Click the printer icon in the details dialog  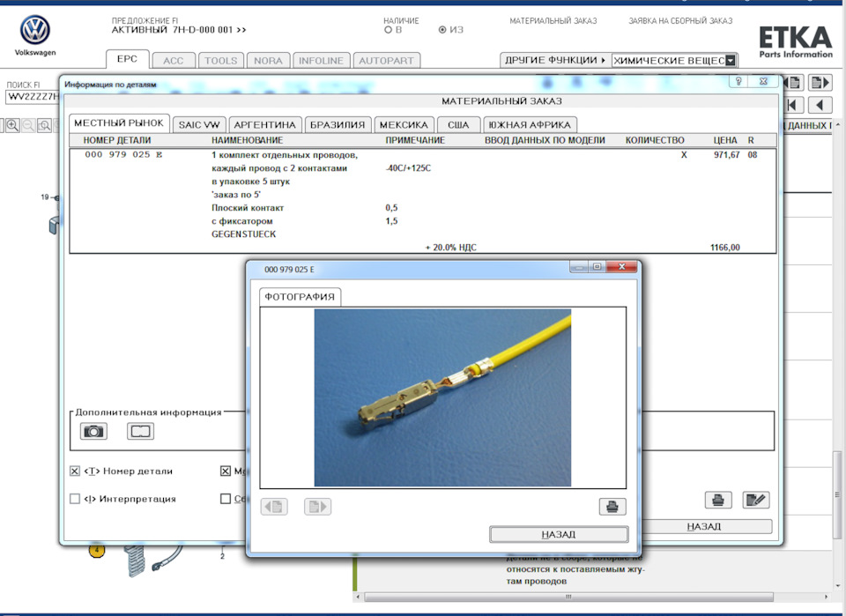718,500
